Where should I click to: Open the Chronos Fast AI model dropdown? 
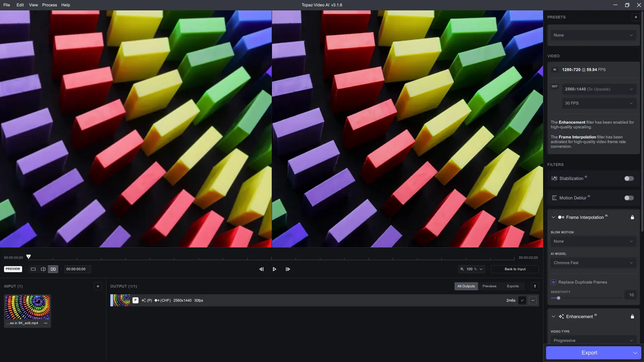pos(593,263)
